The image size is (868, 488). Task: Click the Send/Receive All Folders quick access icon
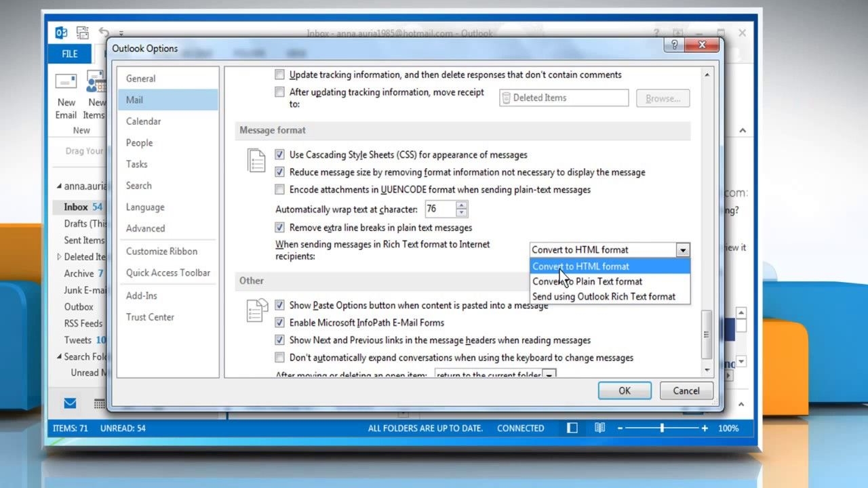click(x=83, y=32)
